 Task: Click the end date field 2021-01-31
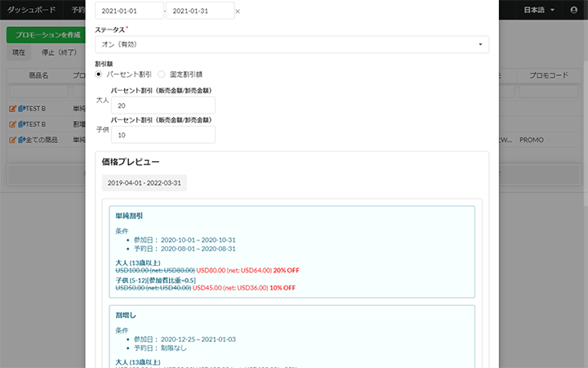(x=200, y=11)
